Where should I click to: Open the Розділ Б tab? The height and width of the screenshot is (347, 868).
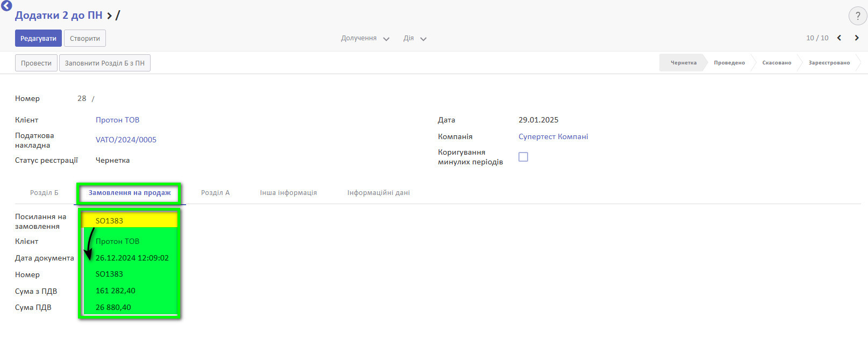click(44, 193)
